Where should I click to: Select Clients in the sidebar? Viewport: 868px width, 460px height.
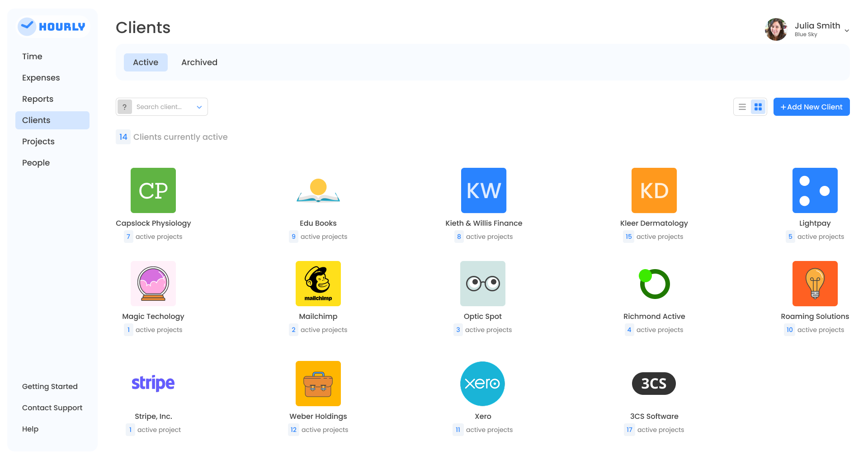click(x=52, y=120)
